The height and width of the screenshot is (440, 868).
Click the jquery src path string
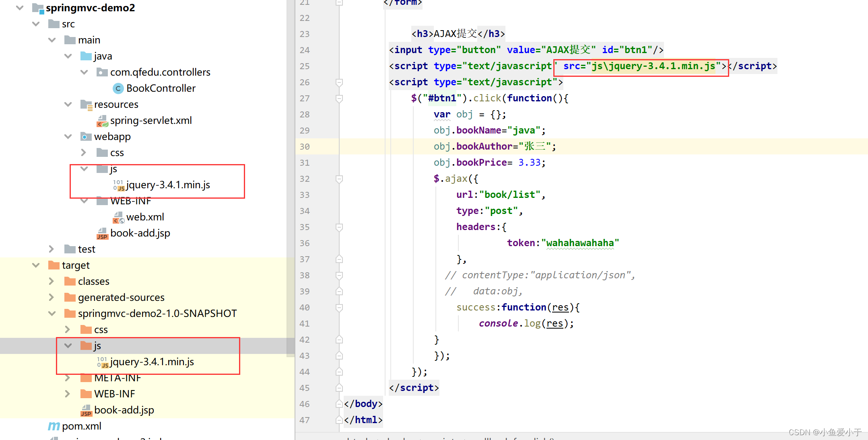[653, 66]
